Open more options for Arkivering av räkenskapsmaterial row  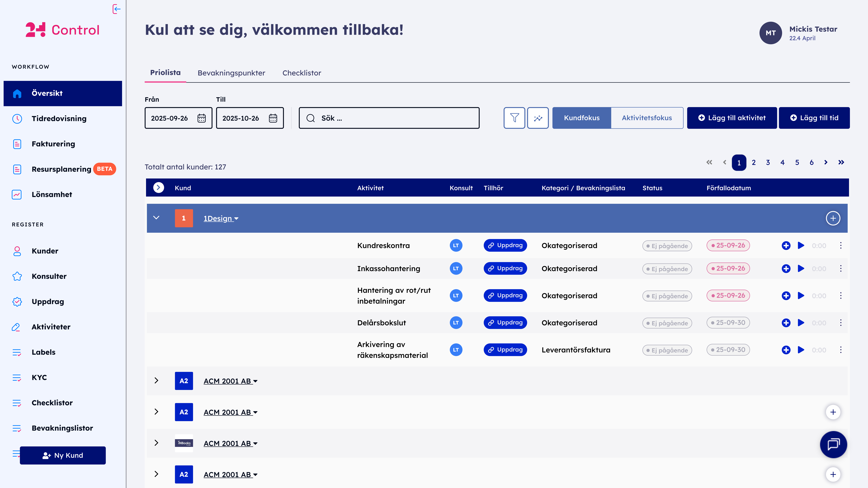coord(841,350)
